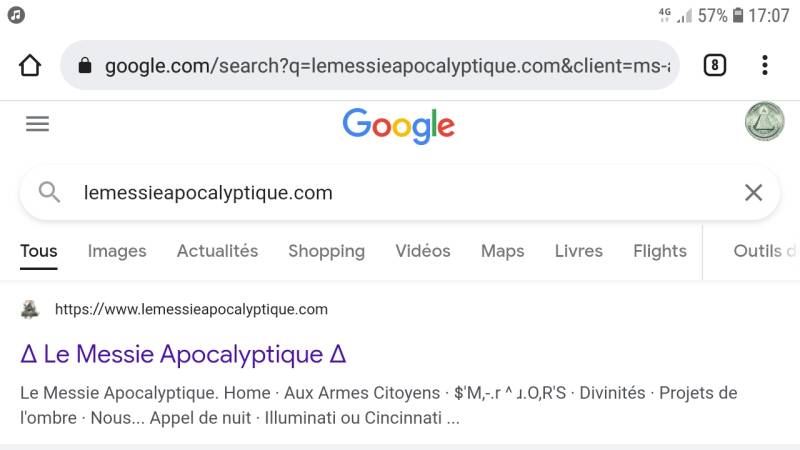Clear the search query with the X

753,192
